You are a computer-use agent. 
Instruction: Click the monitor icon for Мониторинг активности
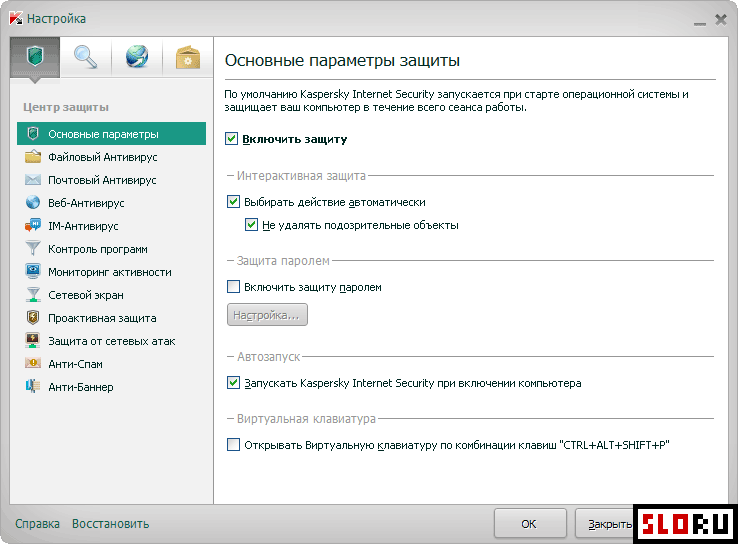(x=32, y=272)
